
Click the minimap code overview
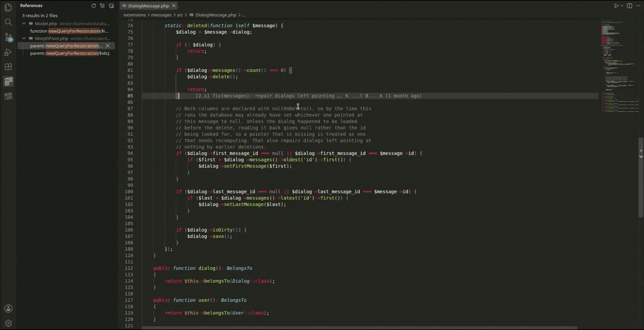point(619,66)
